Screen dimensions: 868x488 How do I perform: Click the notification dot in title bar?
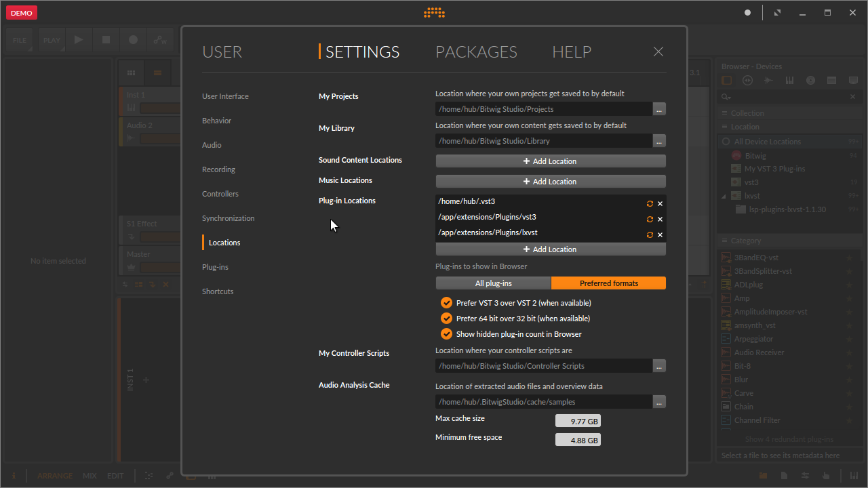pos(747,12)
